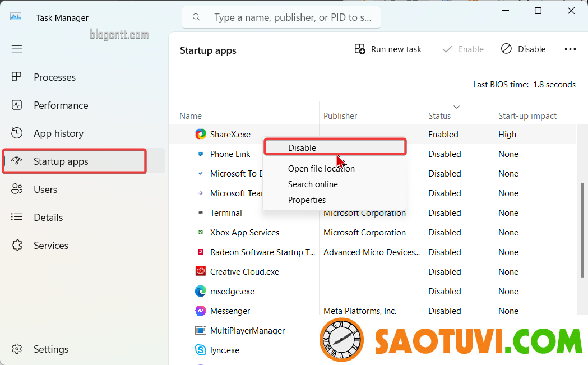Select the msedge.exe row name
Viewport: 588px width, 365px height.
pyautogui.click(x=232, y=292)
